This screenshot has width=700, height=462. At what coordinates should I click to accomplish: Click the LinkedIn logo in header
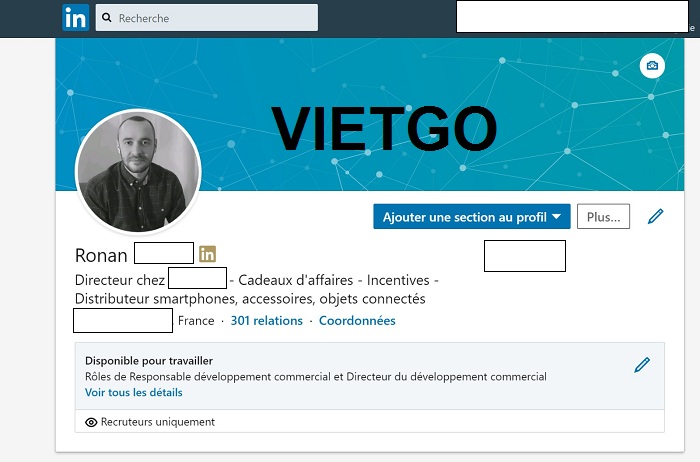point(75,18)
